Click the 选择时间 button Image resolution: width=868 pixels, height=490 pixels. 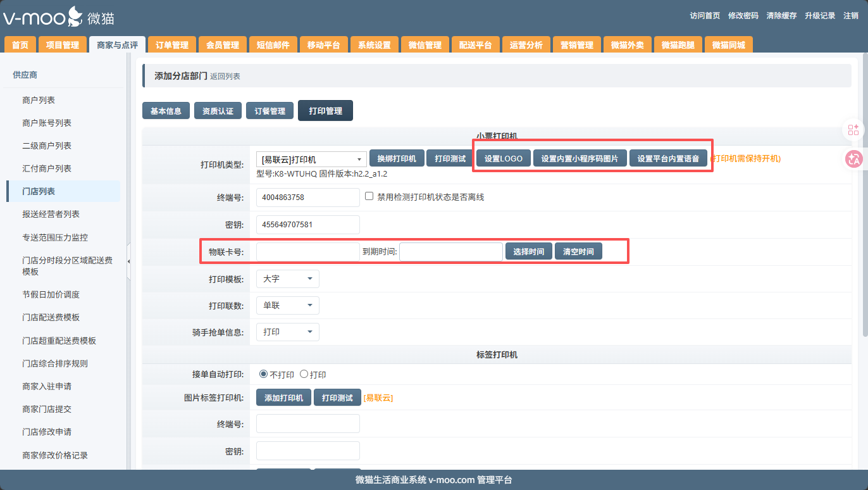click(x=528, y=251)
